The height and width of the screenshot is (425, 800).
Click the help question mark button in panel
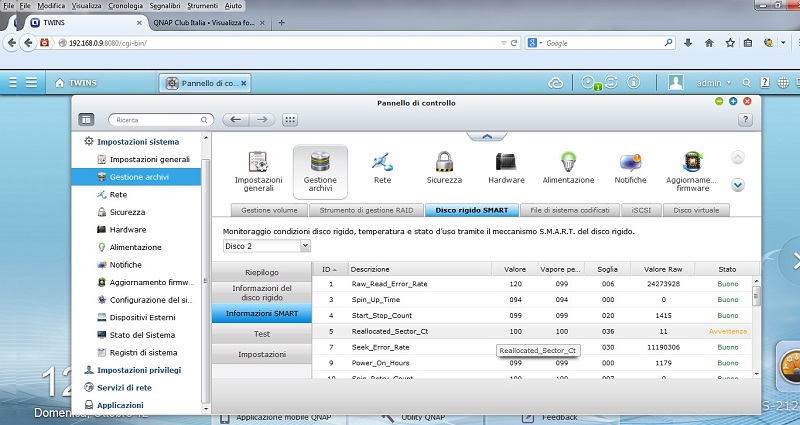(744, 120)
